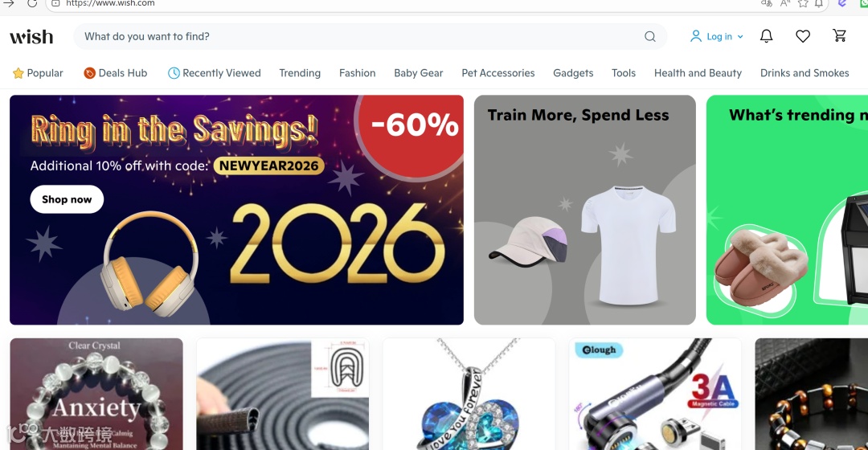Select the Trending category tab
The height and width of the screenshot is (450, 868).
[300, 73]
